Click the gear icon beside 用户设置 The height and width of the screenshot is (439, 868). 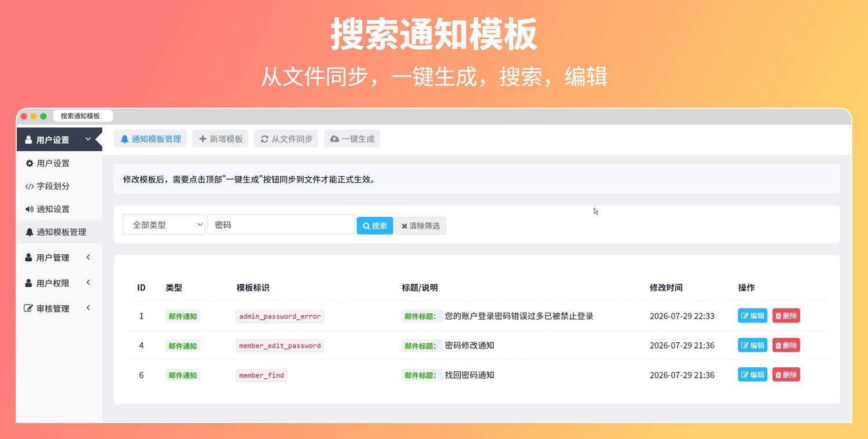point(30,163)
